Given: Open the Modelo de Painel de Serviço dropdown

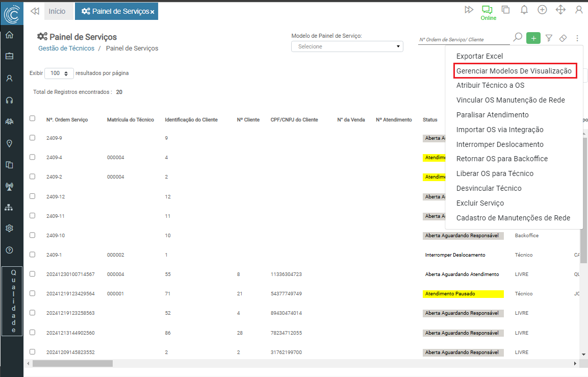Looking at the screenshot, I should click(347, 46).
